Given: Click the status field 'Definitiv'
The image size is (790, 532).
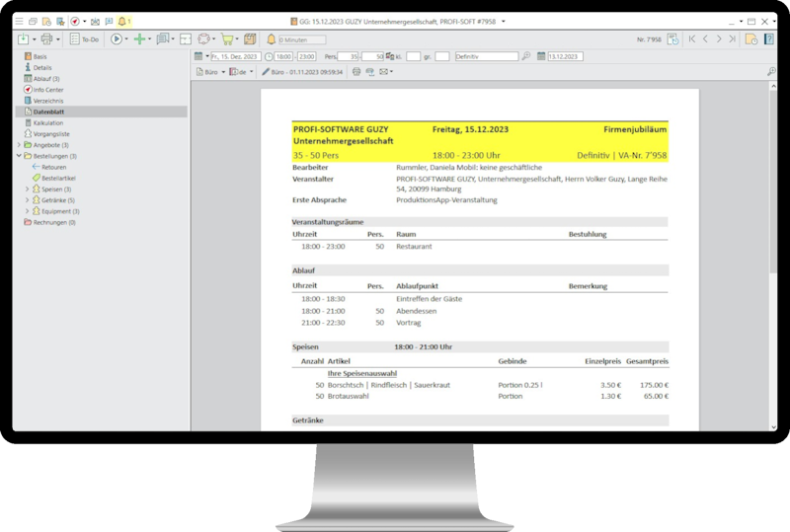Looking at the screenshot, I should pyautogui.click(x=486, y=56).
